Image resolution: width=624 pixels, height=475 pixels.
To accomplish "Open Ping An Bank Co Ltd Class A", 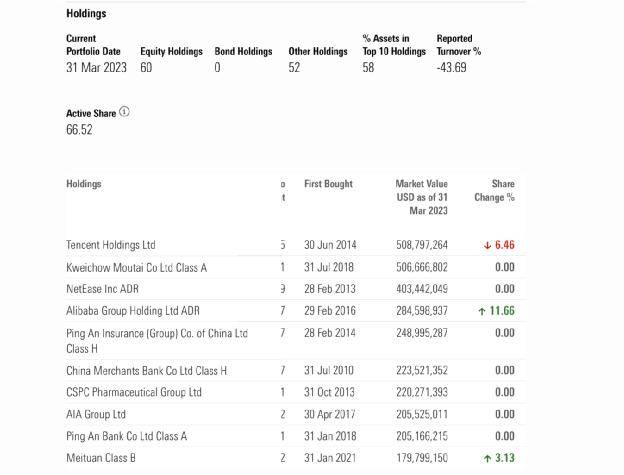I will tap(126, 436).
